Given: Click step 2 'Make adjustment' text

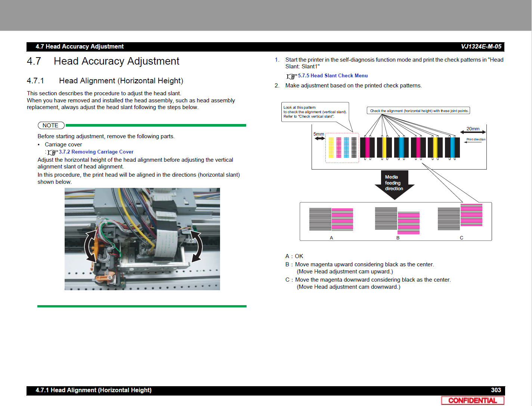Looking at the screenshot, I should 353,86.
